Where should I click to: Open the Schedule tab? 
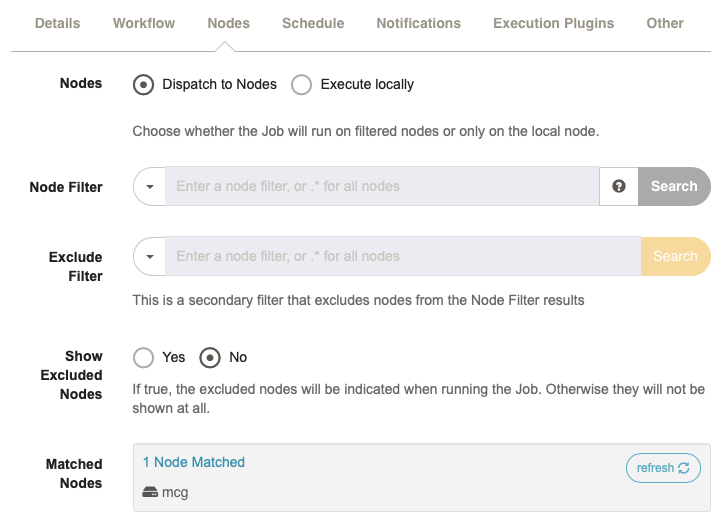click(313, 23)
